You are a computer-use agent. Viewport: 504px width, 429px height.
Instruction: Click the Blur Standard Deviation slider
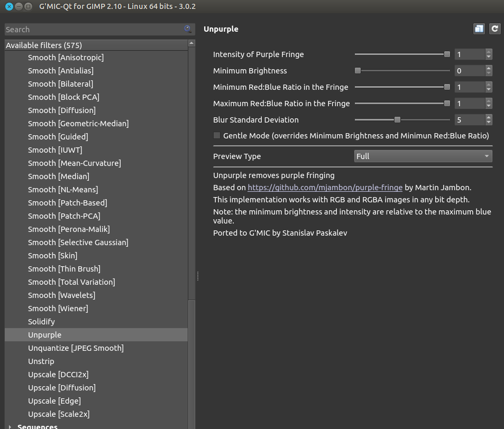[402, 120]
